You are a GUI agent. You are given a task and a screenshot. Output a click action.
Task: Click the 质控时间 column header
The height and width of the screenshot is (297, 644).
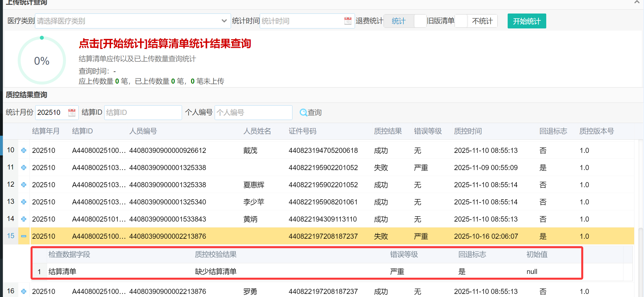tap(468, 131)
